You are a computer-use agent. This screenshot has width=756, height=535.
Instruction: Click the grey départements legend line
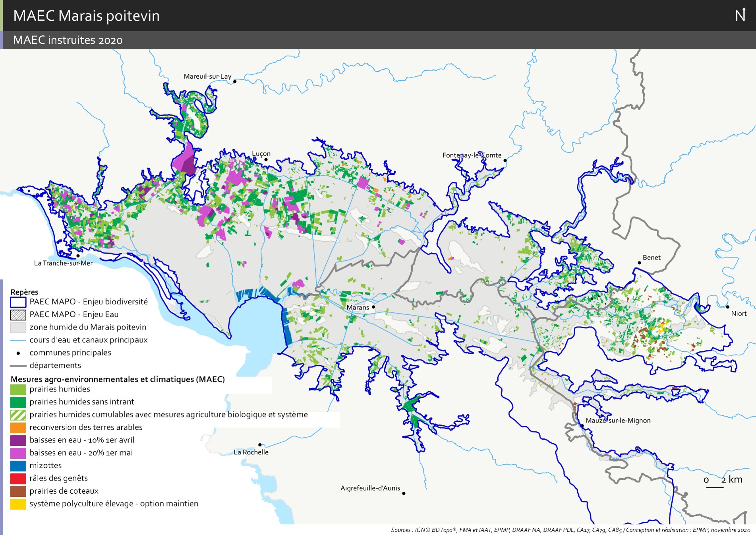click(18, 366)
